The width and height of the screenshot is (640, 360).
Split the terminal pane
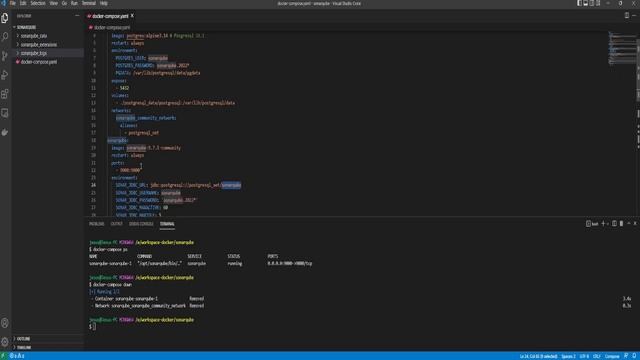coord(614,224)
